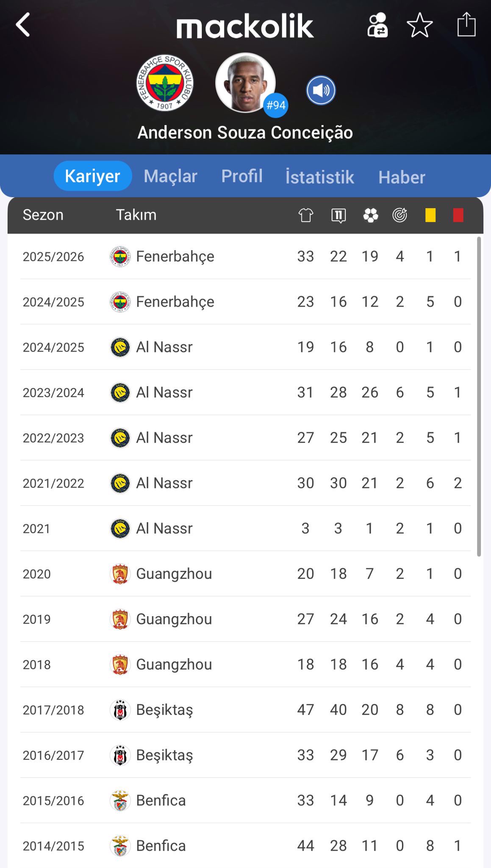
Task: Open the Profil tab
Action: pyautogui.click(x=242, y=176)
